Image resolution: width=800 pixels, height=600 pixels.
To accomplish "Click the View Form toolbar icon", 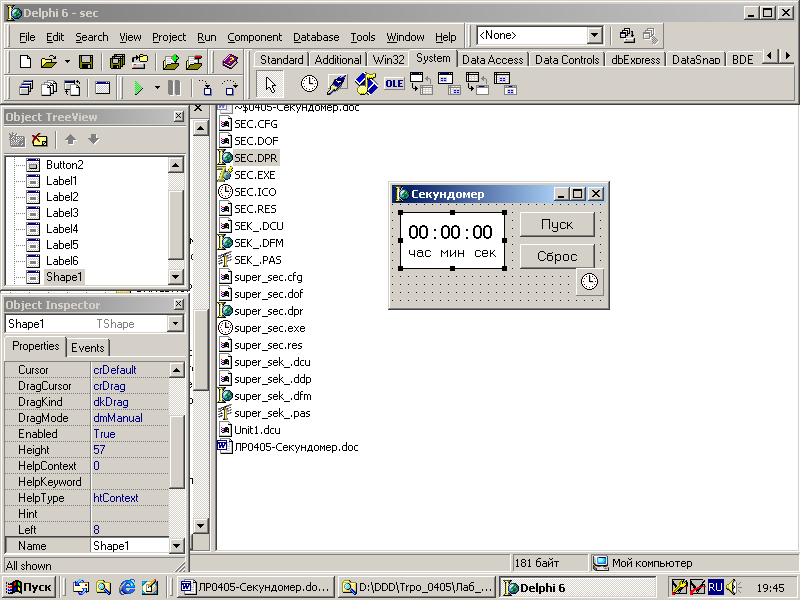I will pos(49,88).
